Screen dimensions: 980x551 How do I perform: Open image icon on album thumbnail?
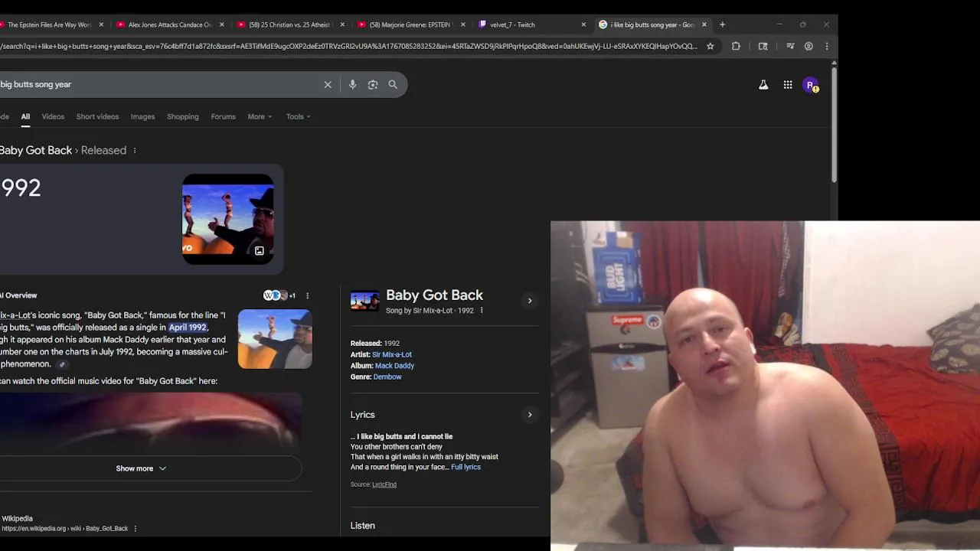260,251
